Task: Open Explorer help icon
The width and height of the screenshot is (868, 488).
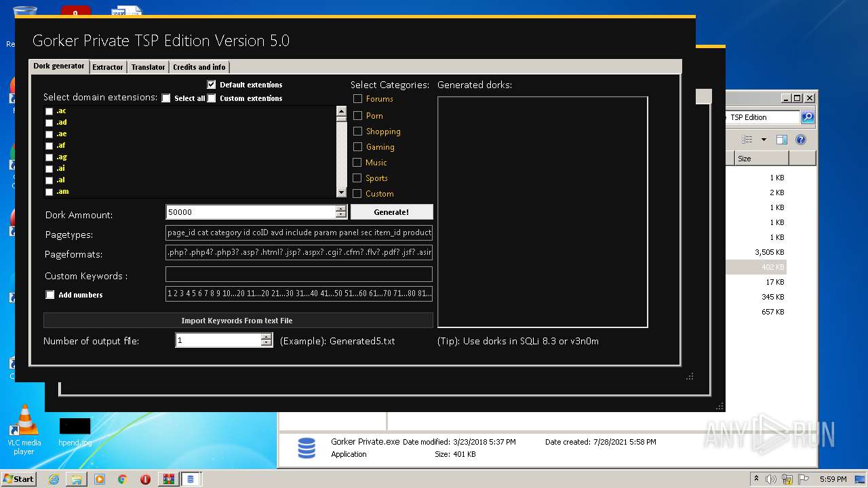Action: (x=801, y=140)
